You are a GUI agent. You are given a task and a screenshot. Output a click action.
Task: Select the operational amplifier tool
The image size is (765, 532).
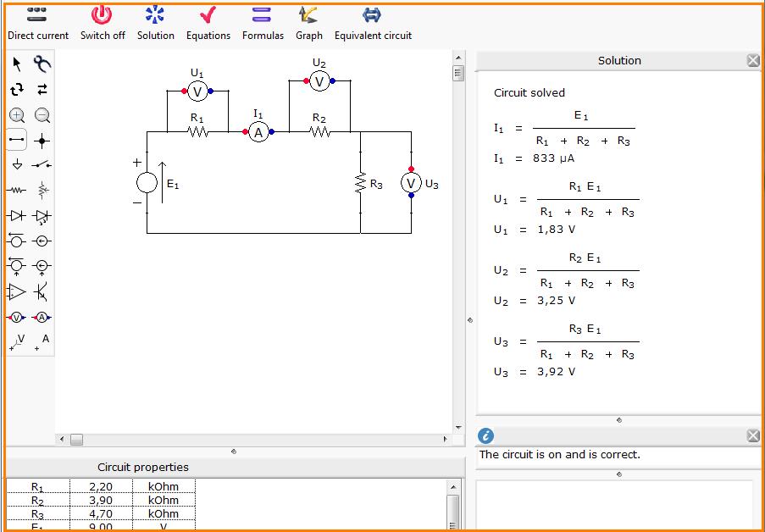17,292
